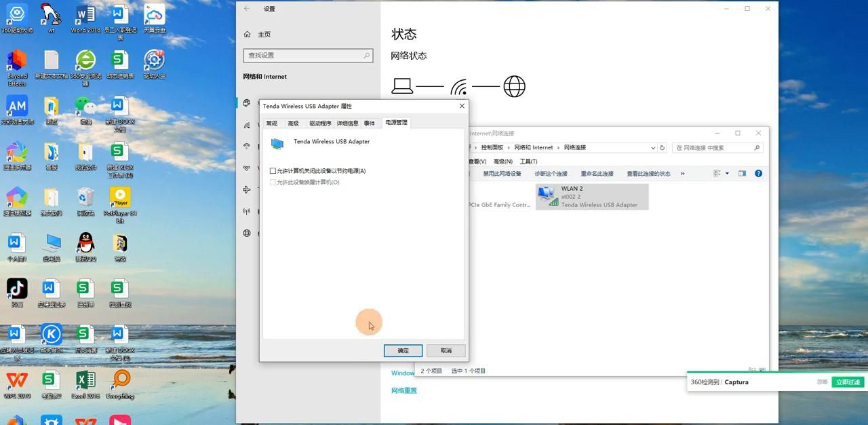Open Excel 2016 from the desktop
868x425 pixels.
point(85,380)
